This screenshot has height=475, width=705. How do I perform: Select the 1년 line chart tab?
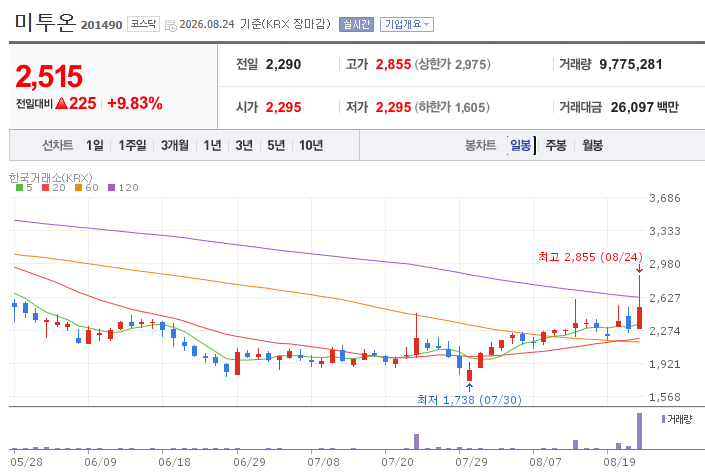pos(212,145)
